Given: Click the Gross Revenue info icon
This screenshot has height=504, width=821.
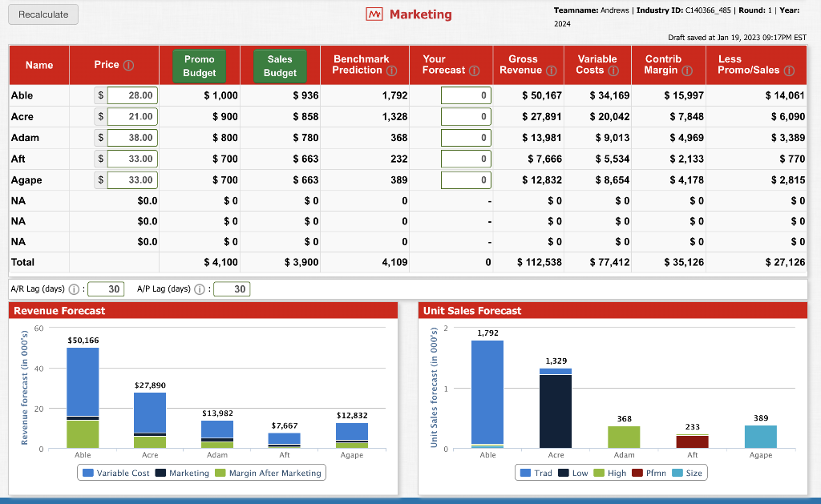Looking at the screenshot, I should (x=551, y=71).
